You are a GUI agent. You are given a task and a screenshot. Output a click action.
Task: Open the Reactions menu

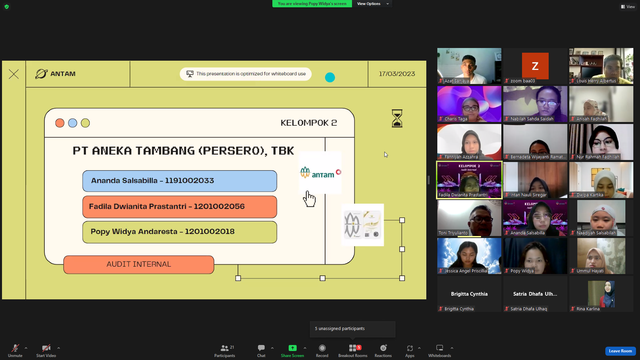(x=383, y=350)
